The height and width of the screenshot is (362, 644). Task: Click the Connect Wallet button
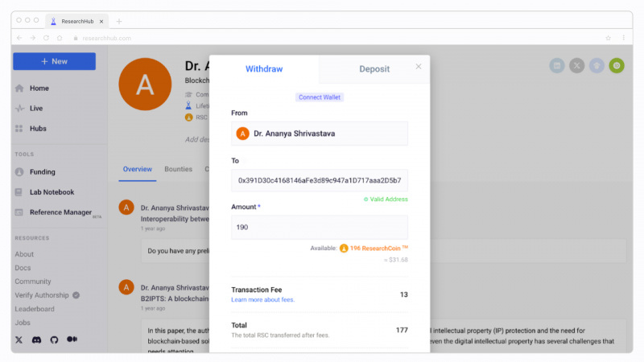pyautogui.click(x=320, y=97)
